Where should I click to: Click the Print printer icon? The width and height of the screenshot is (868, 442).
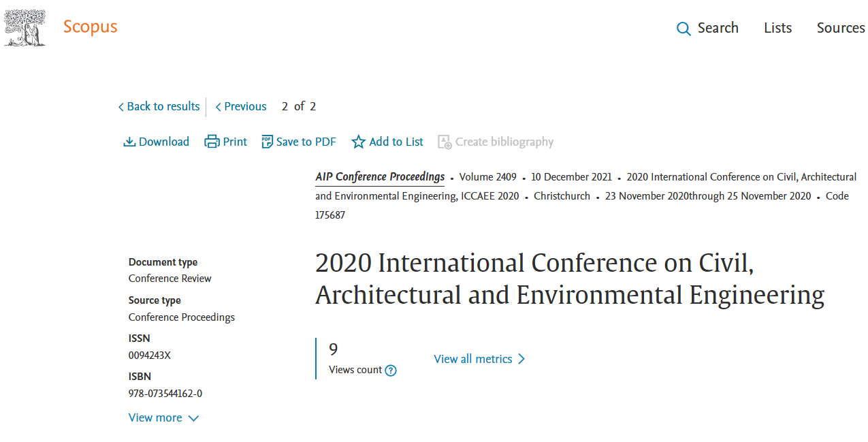[212, 142]
